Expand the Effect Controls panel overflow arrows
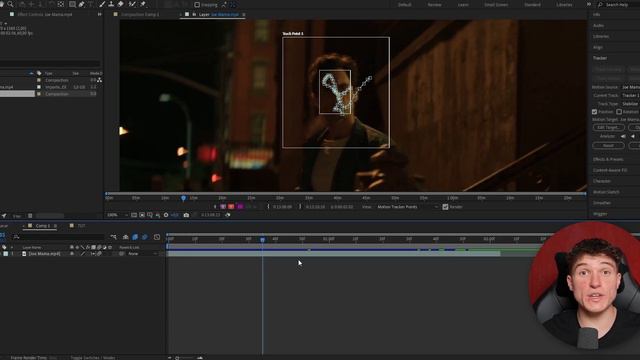This screenshot has height=360, width=640. tap(100, 14)
